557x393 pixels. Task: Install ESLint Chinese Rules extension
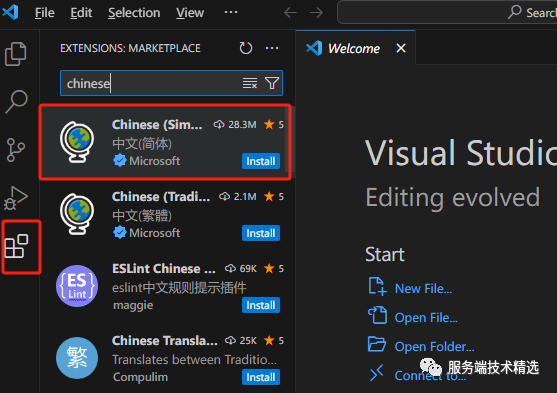click(261, 305)
